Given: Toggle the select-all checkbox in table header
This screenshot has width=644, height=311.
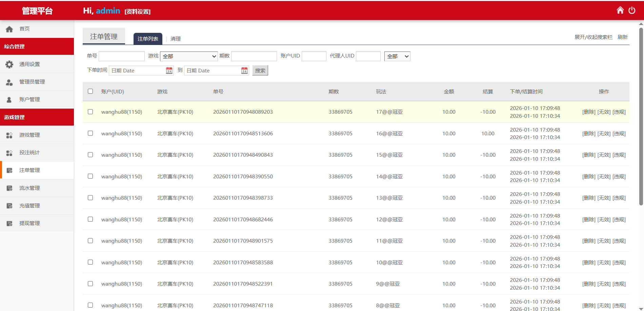Looking at the screenshot, I should coord(90,91).
